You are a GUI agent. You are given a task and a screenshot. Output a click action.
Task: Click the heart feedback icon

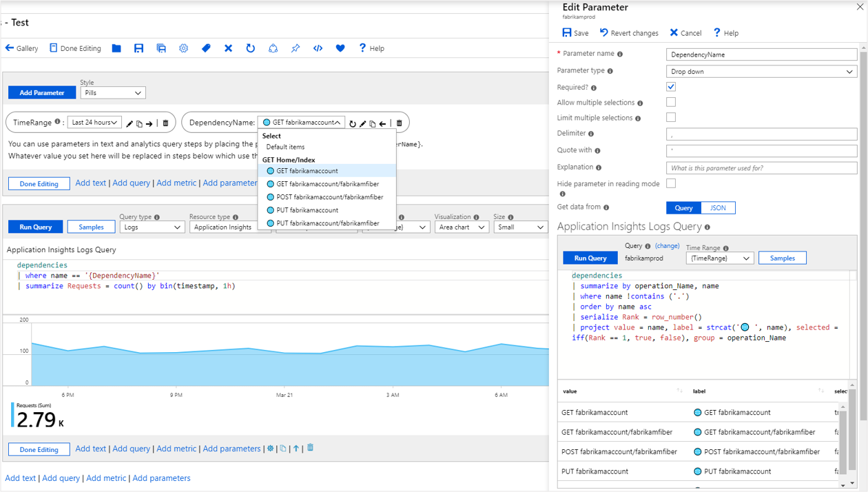[x=340, y=48]
